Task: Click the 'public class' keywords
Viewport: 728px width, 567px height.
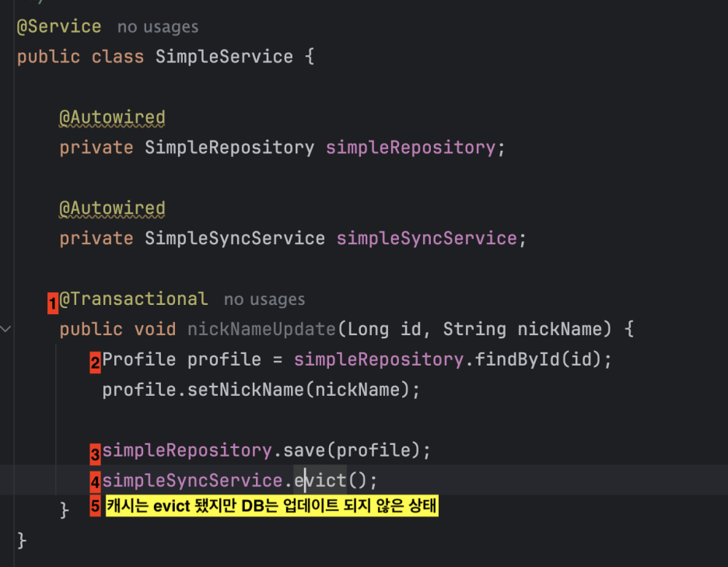Action: point(80,57)
